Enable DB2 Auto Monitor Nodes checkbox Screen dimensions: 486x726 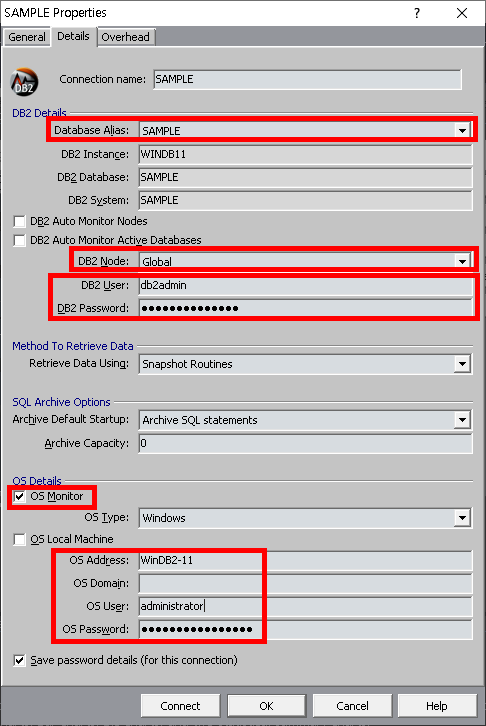click(19, 222)
